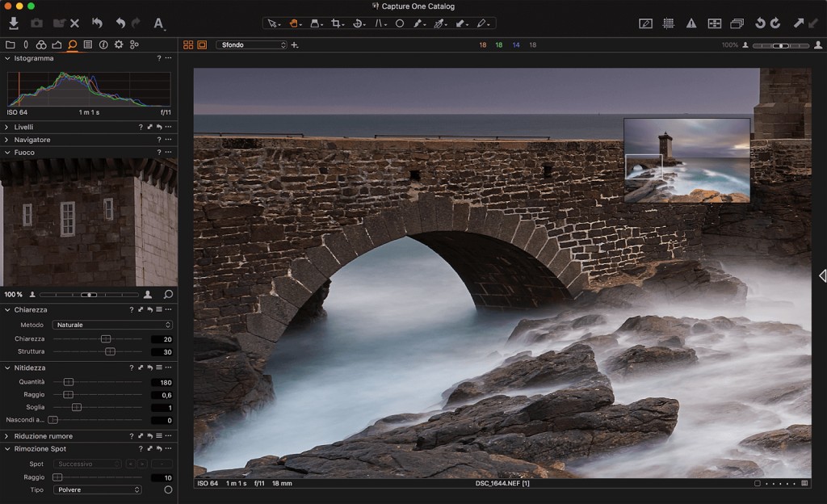Switch to the Output gear tool tab
The image size is (827, 504).
coord(119,44)
